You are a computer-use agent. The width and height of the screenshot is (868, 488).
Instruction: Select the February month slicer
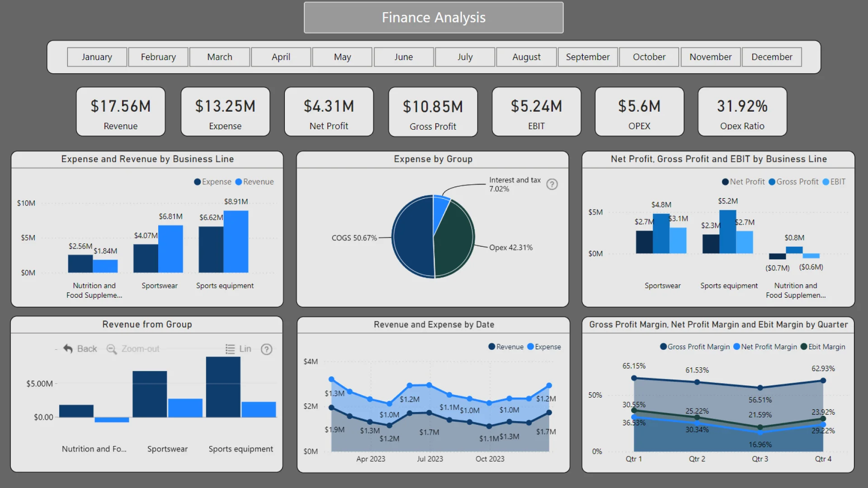[x=158, y=57]
